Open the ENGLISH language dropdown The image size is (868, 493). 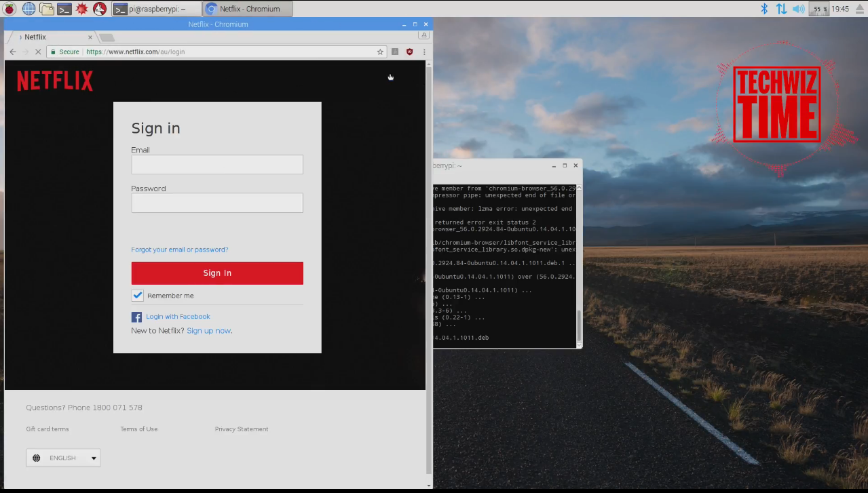pyautogui.click(x=63, y=458)
